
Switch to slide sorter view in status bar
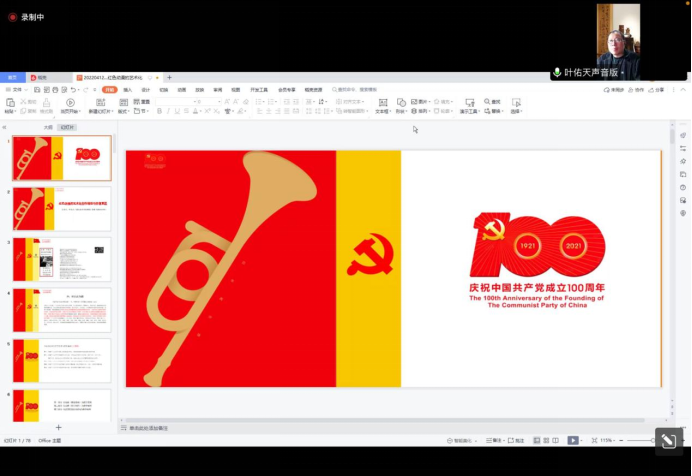pyautogui.click(x=547, y=440)
